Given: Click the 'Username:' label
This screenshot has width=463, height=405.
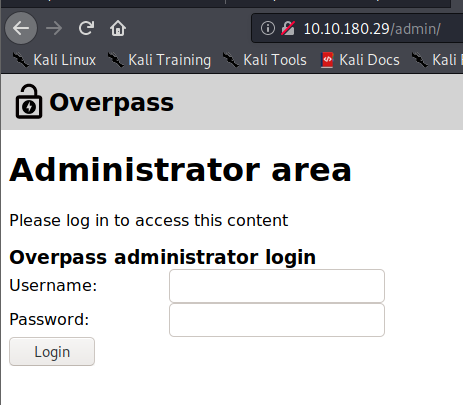Looking at the screenshot, I should tap(53, 286).
